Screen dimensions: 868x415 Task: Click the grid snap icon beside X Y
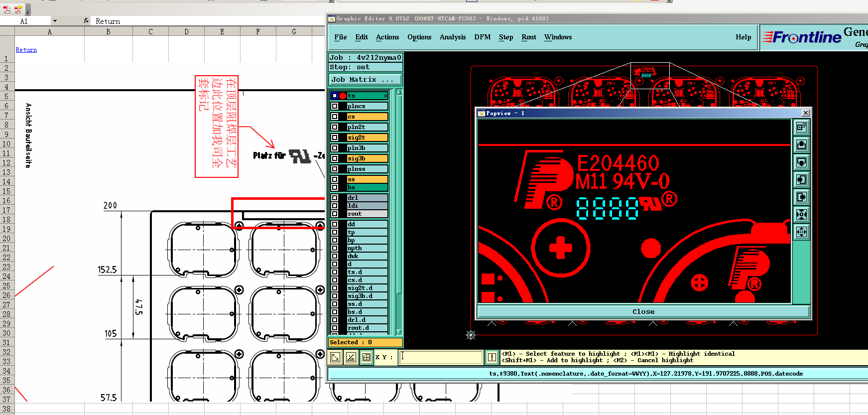367,357
